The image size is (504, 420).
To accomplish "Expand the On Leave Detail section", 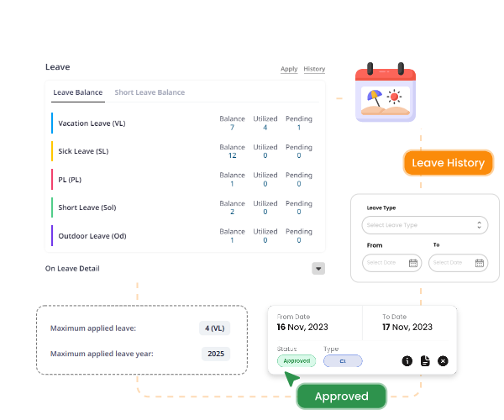I will 318,269.
